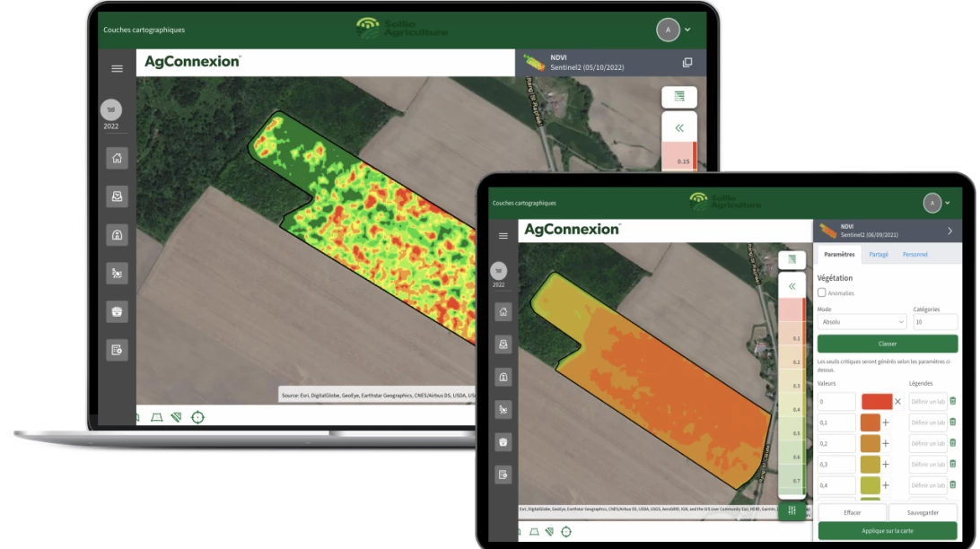The height and width of the screenshot is (549, 980).
Task: Click the barn icon in tablet sidebar
Action: 503,378
